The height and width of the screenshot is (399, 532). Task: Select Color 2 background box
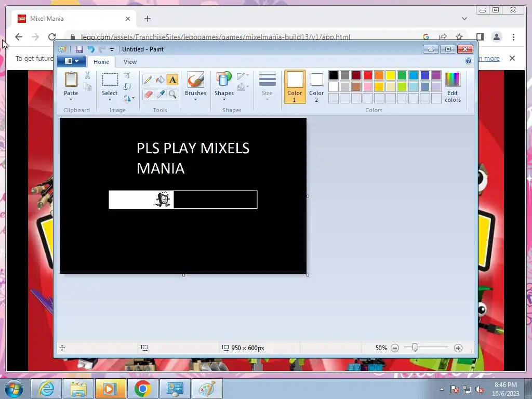click(316, 87)
